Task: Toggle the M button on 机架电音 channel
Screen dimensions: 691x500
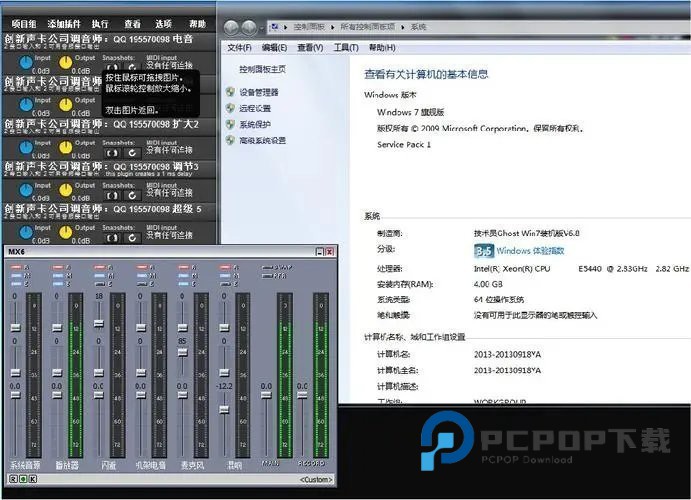Action: (x=142, y=276)
